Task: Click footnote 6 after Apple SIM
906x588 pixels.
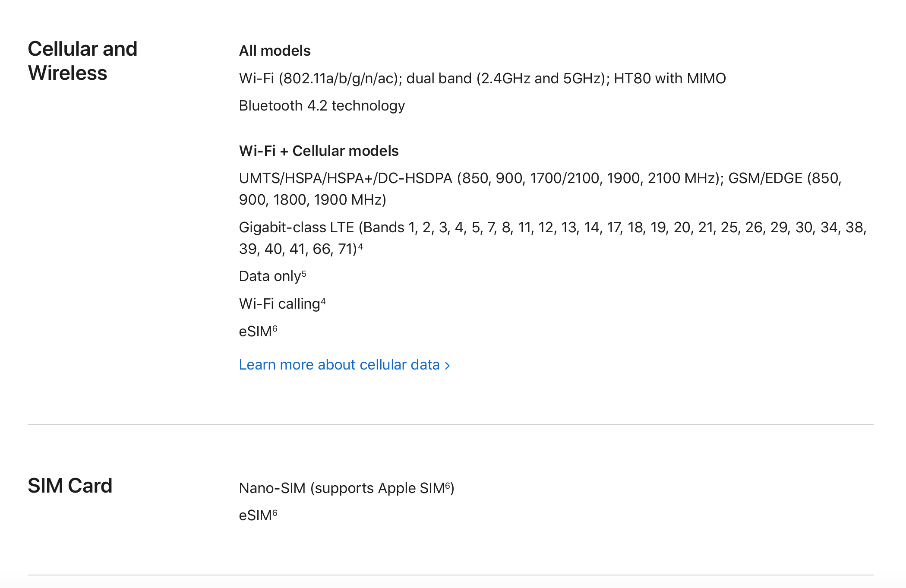Action: click(448, 485)
